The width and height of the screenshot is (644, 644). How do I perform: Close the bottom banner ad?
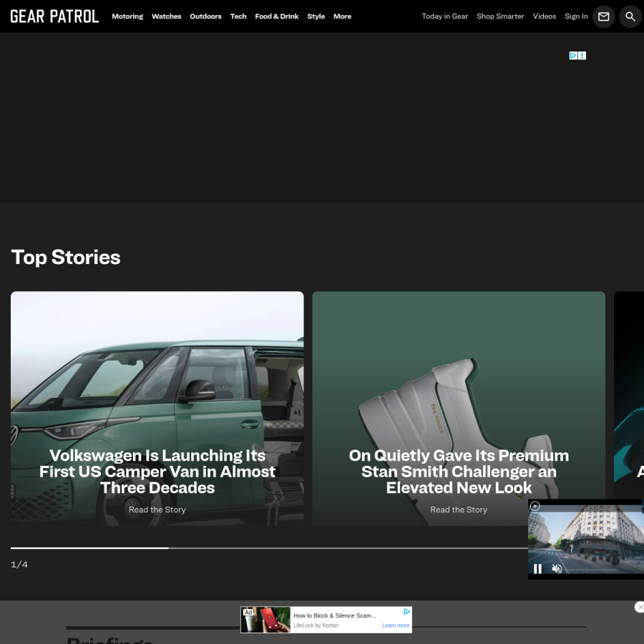(x=639, y=607)
